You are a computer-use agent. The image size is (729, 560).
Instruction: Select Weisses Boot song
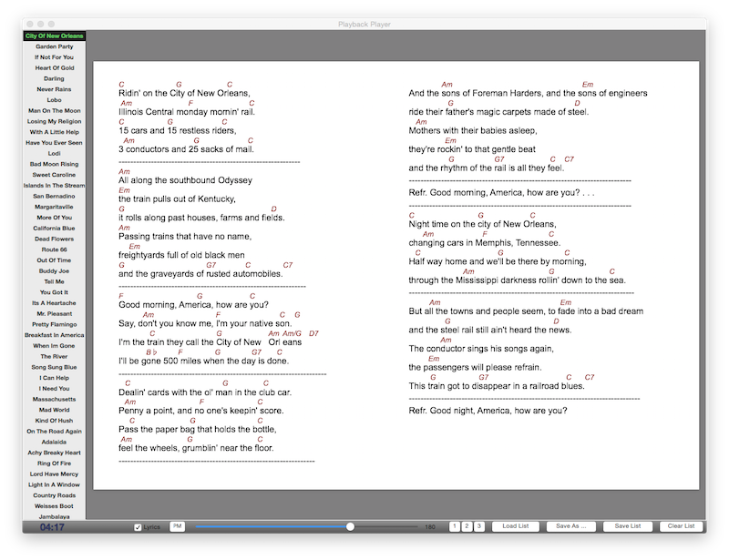(x=55, y=506)
